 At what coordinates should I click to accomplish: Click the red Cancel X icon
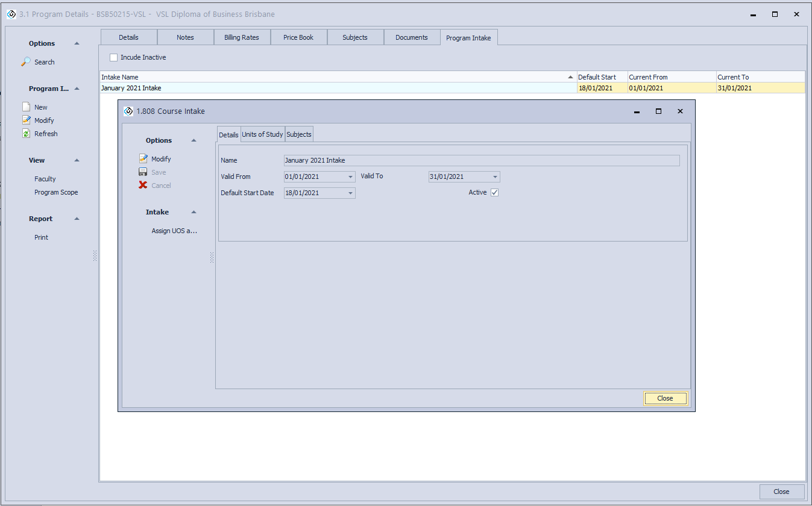[143, 186]
